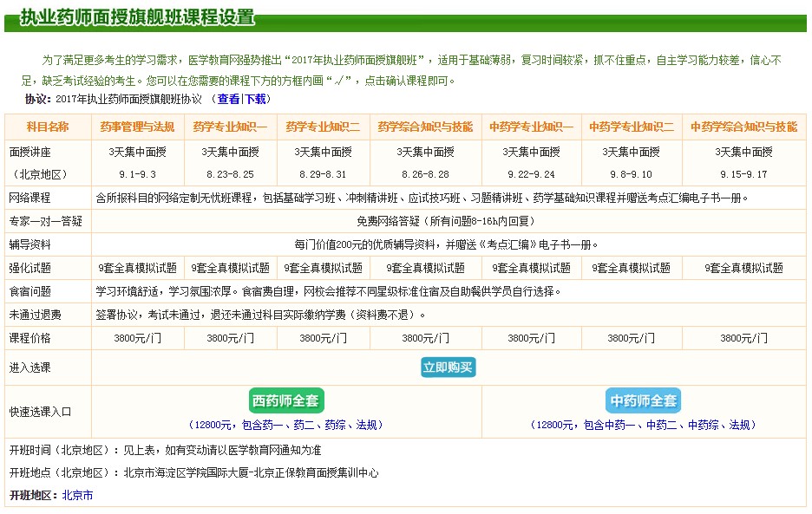The image size is (812, 514).
Task: Click the 西药师全套 12800元 package description
Action: [285, 425]
